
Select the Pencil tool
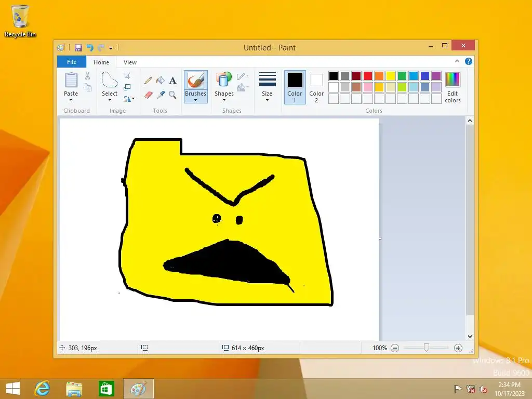coord(148,81)
